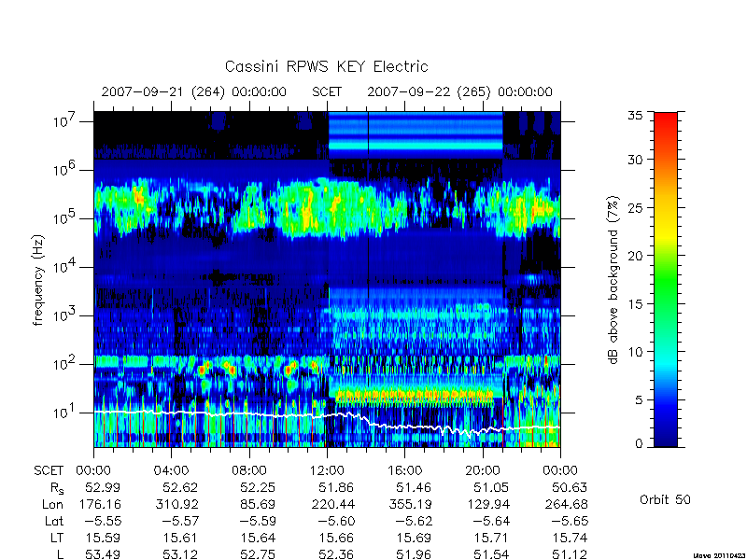The image size is (747, 560).
Task: Click the 10^4 frequency tick label
Action: click(x=65, y=267)
